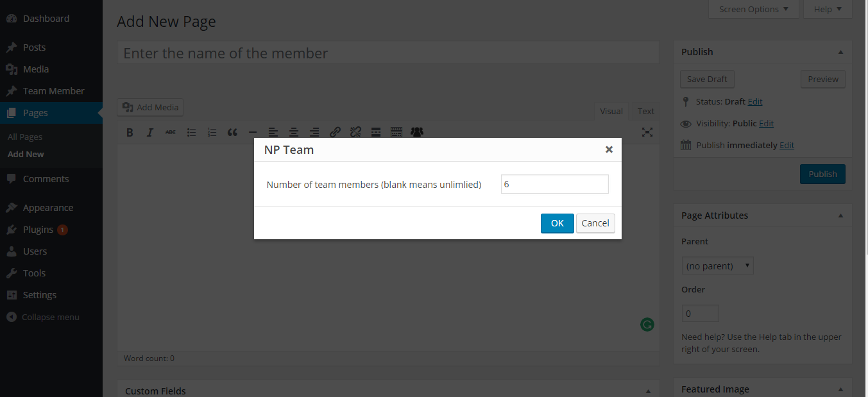Image resolution: width=868 pixels, height=397 pixels.
Task: Open Media menu in sidebar
Action: pos(51,69)
